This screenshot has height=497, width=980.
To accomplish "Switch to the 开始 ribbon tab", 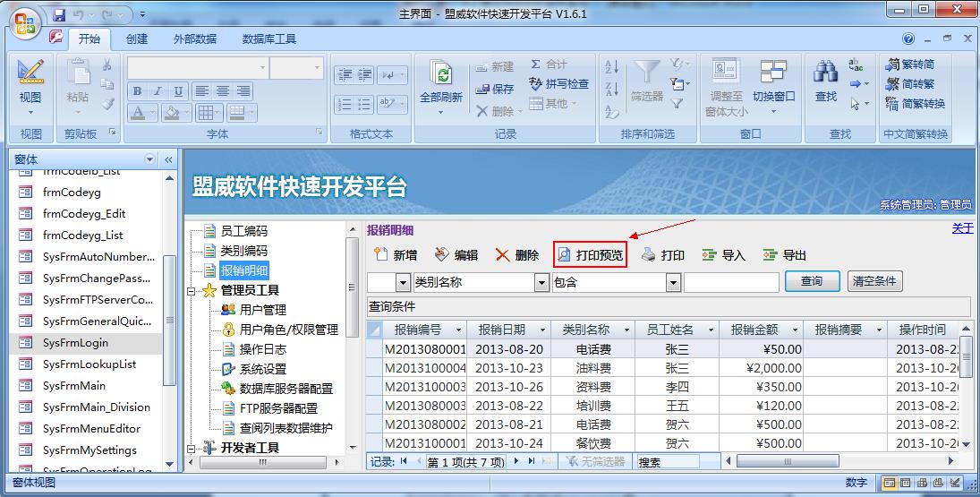I will point(89,39).
